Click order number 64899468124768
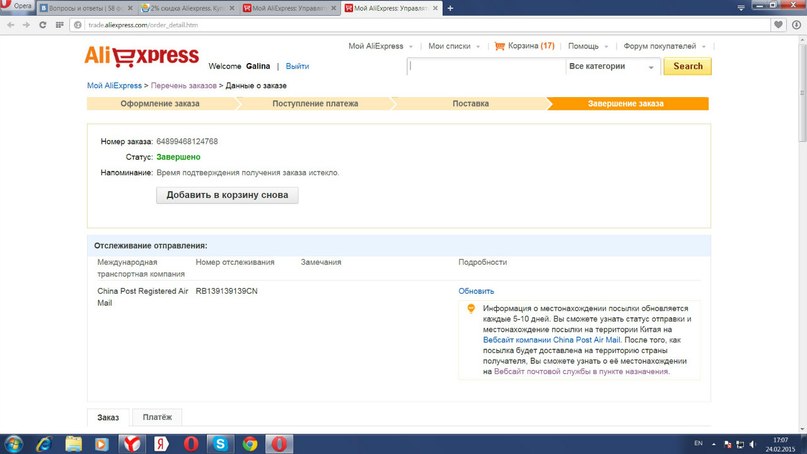Viewport: 807px width, 454px height. (187, 141)
